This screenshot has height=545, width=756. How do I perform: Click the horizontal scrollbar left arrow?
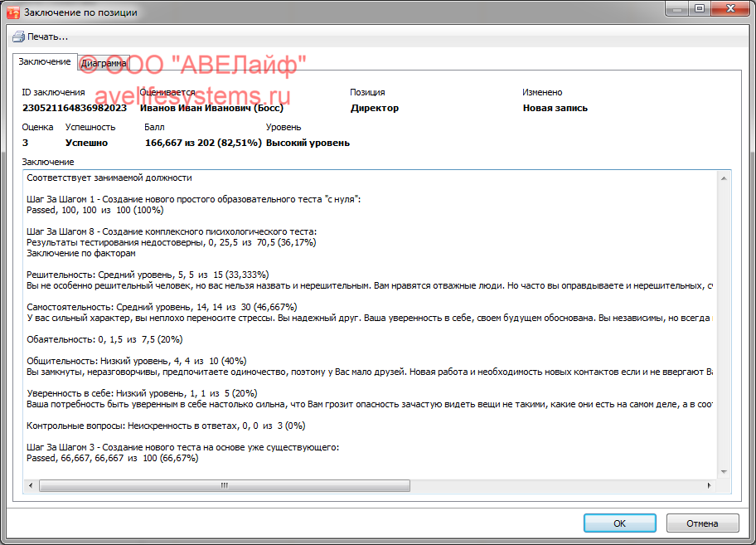point(30,486)
